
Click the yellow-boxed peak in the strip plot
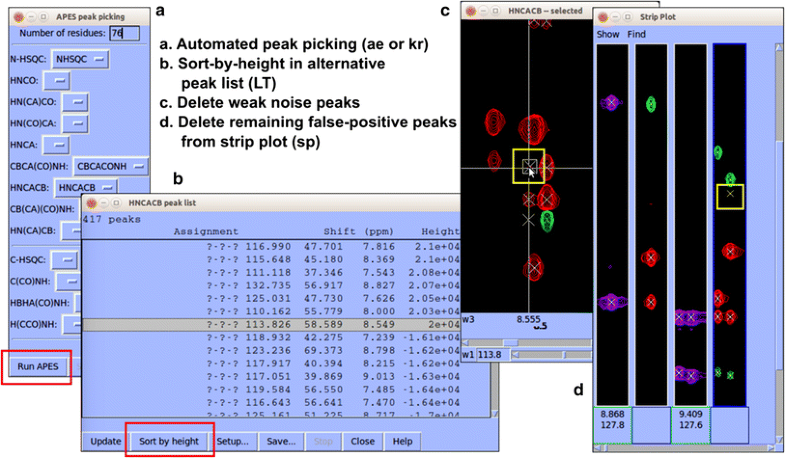[x=730, y=194]
